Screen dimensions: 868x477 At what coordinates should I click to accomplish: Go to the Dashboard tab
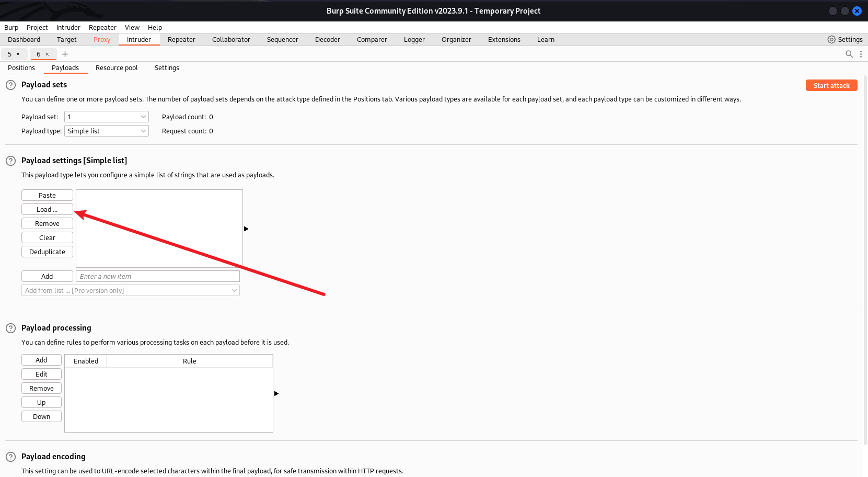coord(24,39)
